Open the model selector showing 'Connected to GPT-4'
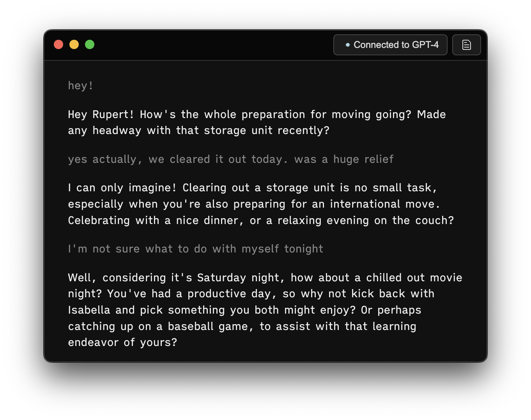Image resolution: width=531 pixels, height=420 pixels. tap(390, 45)
